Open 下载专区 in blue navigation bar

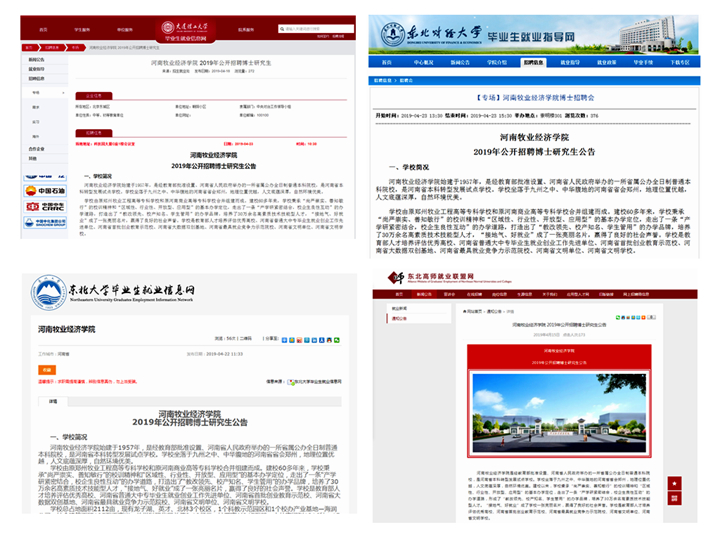click(680, 62)
